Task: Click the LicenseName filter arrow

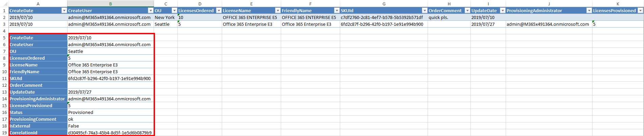Action: point(278,11)
